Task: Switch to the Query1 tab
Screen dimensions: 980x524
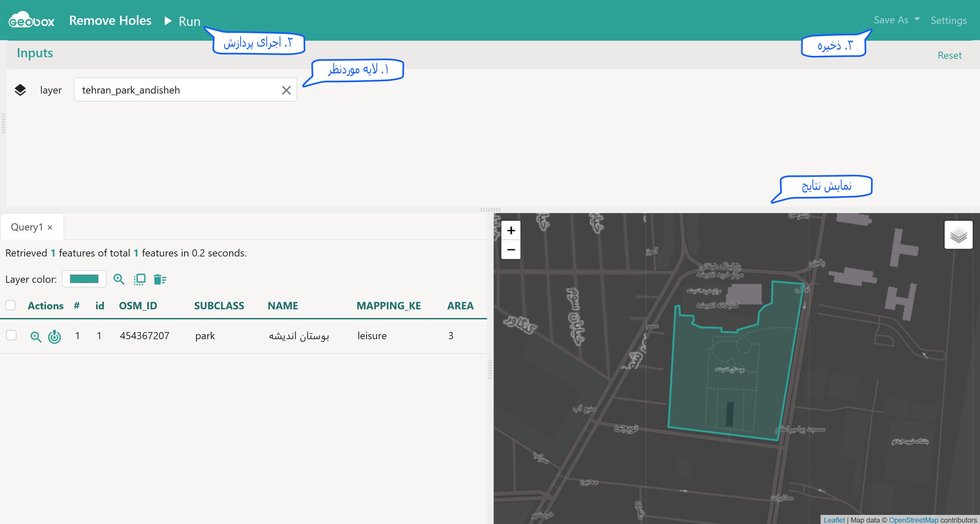Action: coord(27,227)
